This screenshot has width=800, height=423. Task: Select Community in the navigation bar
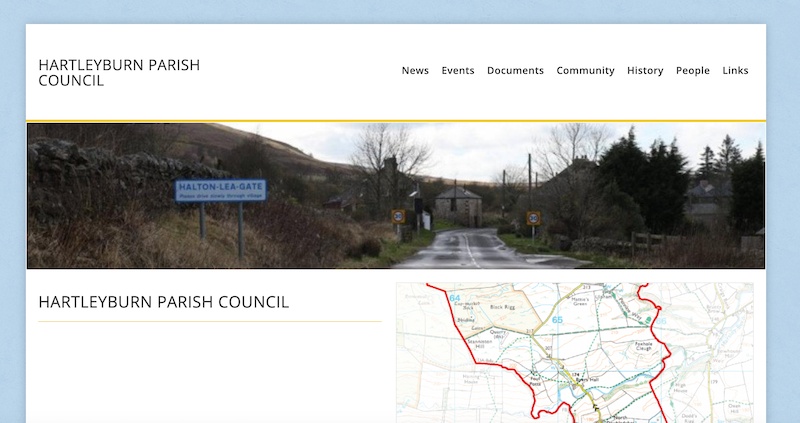(x=585, y=71)
